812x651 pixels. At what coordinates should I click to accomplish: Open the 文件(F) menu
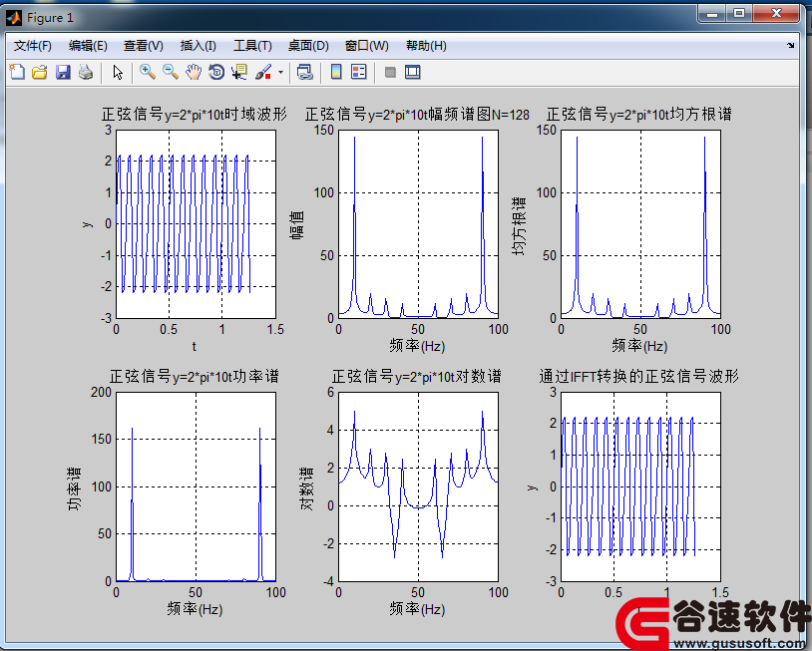click(33, 46)
